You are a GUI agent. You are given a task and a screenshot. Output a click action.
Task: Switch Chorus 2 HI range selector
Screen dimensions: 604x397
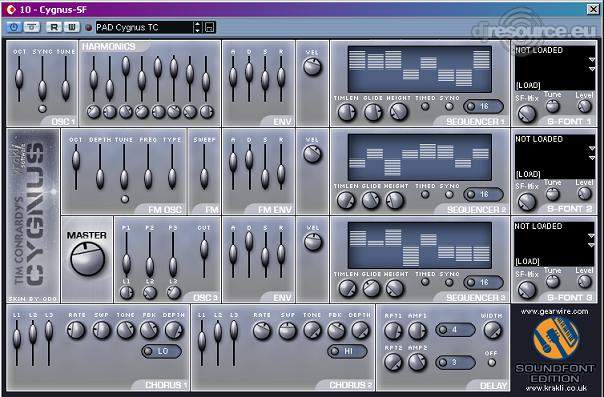click(x=347, y=351)
